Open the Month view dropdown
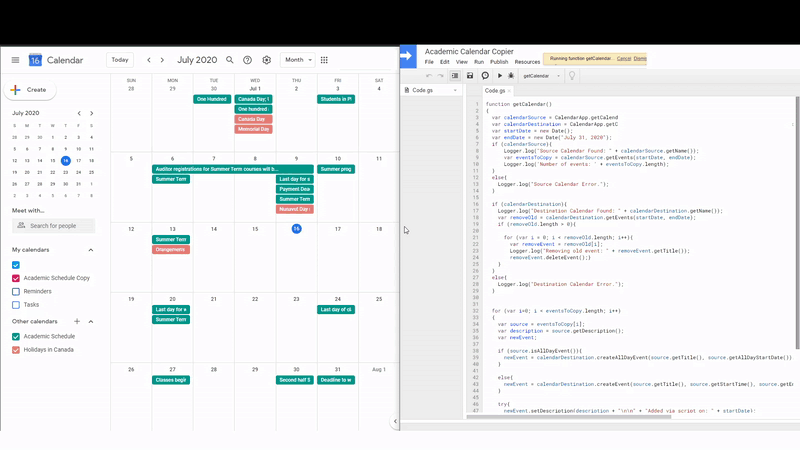The width and height of the screenshot is (800, 450). [x=297, y=60]
